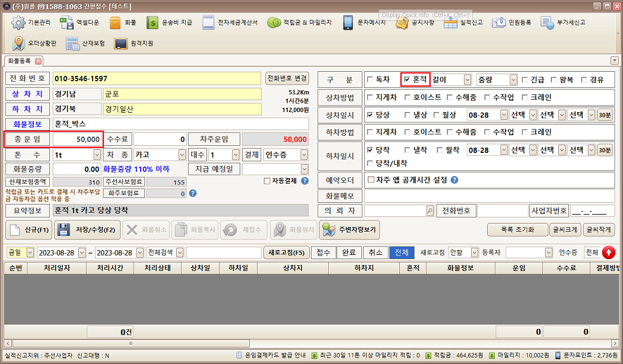Screen dimensions: 623x364
Task: Click the red up-arrow icon near 인수증
Action: tap(609, 253)
